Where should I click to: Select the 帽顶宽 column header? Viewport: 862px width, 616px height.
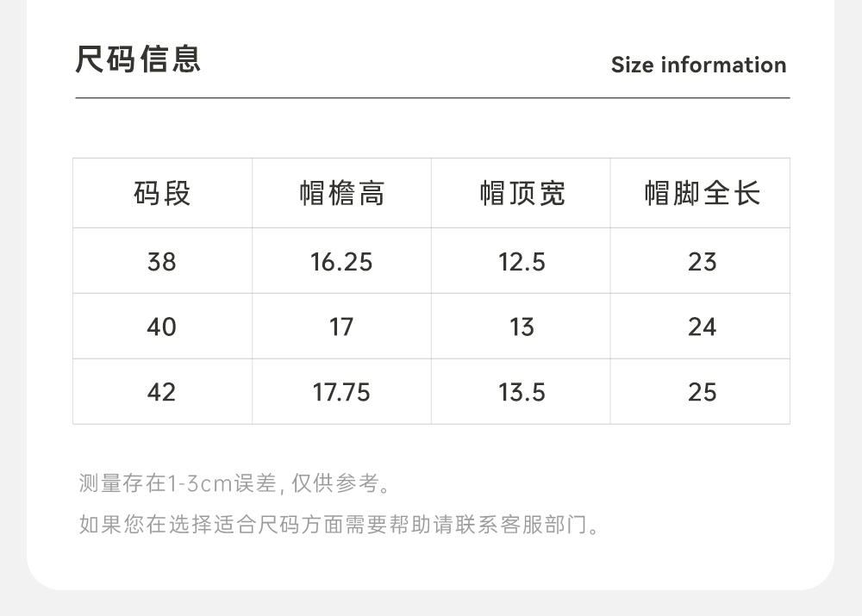click(x=522, y=193)
